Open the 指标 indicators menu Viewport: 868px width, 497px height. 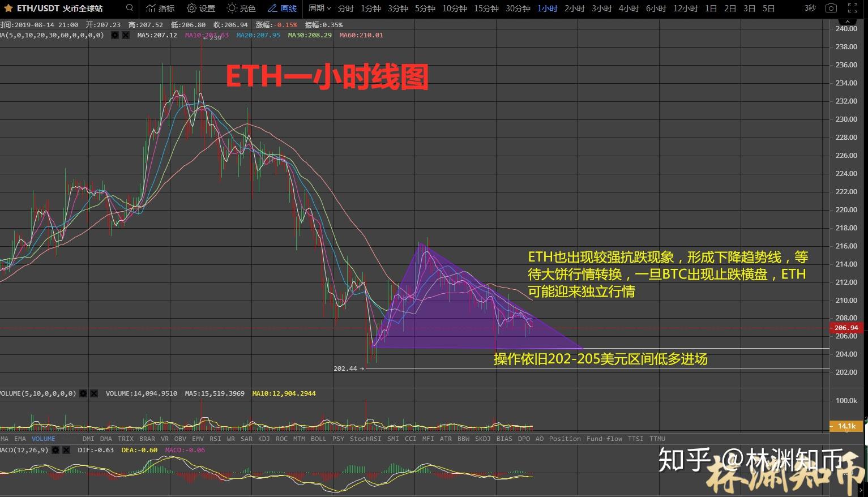pyautogui.click(x=161, y=8)
